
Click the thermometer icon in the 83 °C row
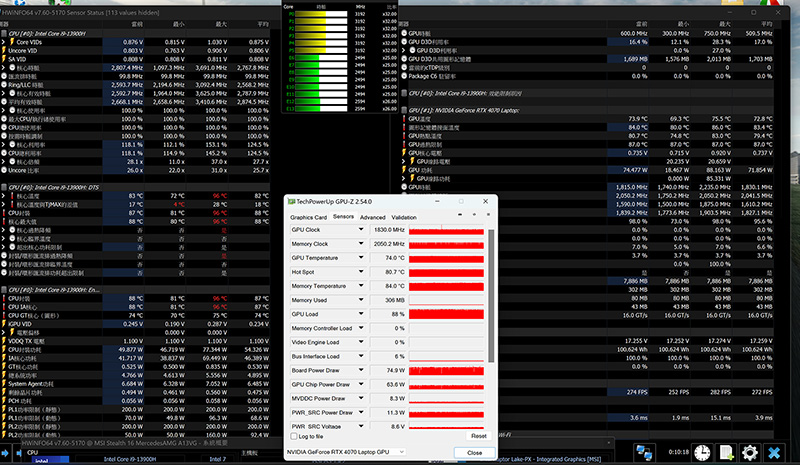(12, 196)
